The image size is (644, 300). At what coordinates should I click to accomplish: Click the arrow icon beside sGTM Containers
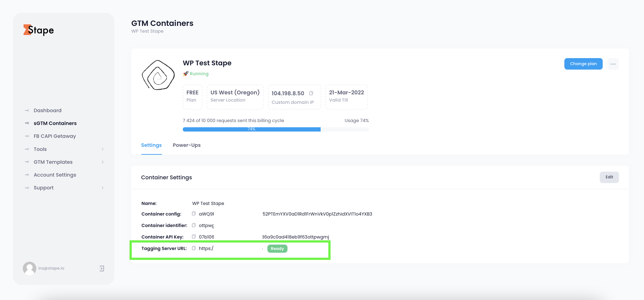(x=27, y=123)
